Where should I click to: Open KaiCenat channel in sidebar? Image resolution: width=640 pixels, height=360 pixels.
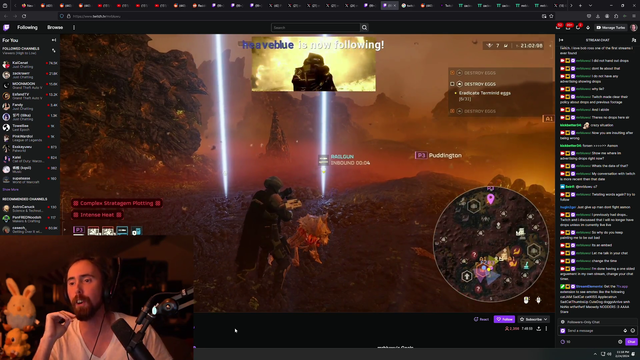point(30,64)
